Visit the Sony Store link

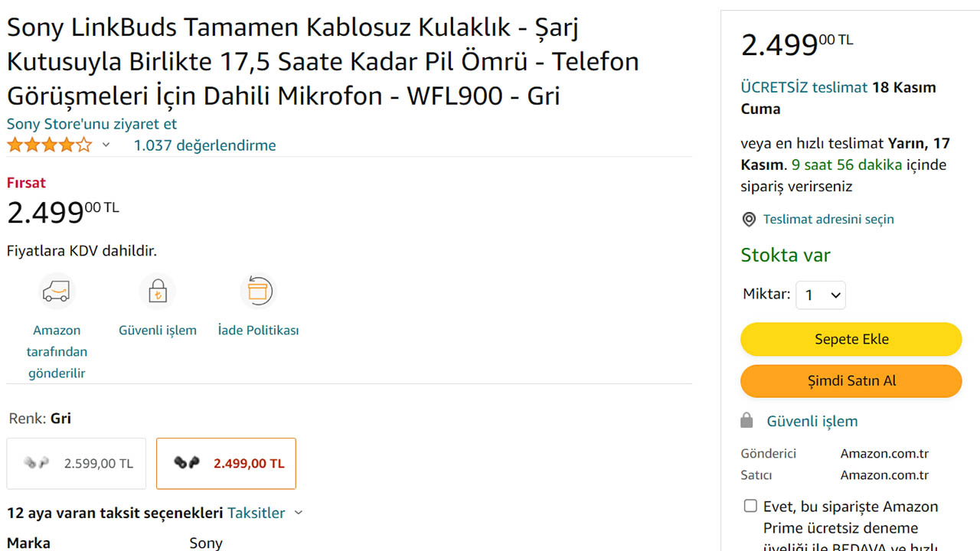tap(92, 124)
